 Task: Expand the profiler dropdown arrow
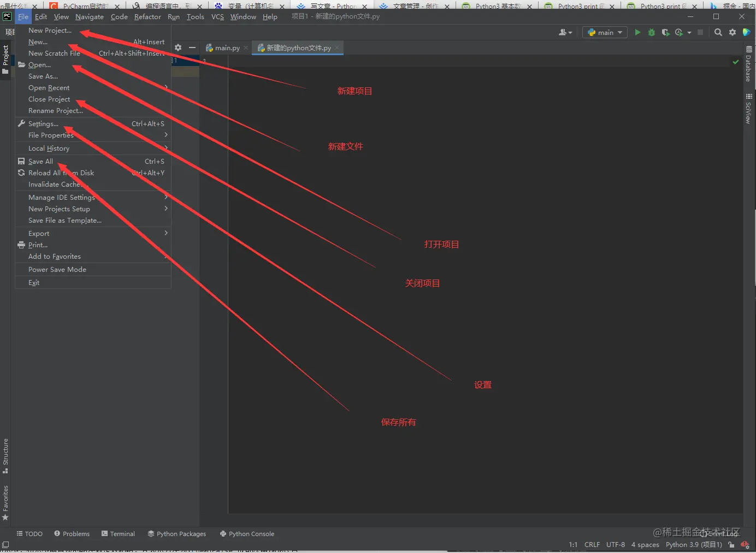coord(689,33)
